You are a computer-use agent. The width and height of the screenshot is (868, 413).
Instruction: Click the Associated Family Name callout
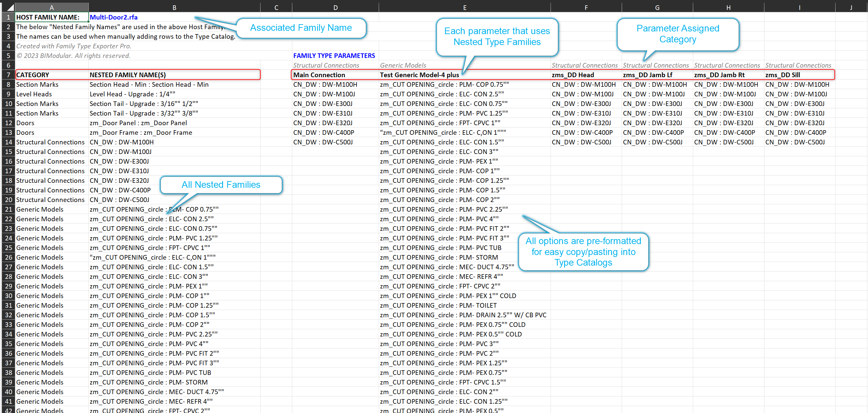tap(301, 28)
